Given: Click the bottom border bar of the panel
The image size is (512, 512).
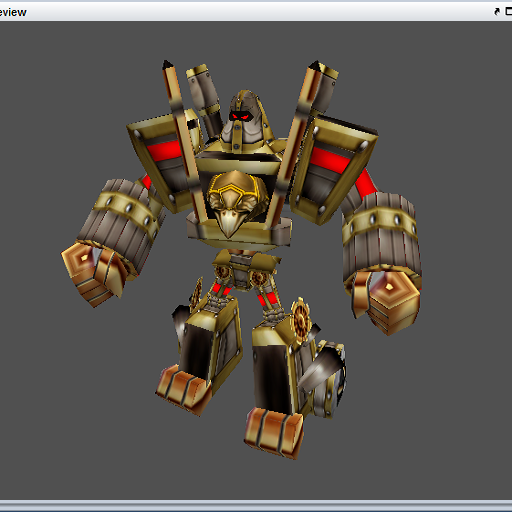Looking at the screenshot, I should (x=256, y=504).
